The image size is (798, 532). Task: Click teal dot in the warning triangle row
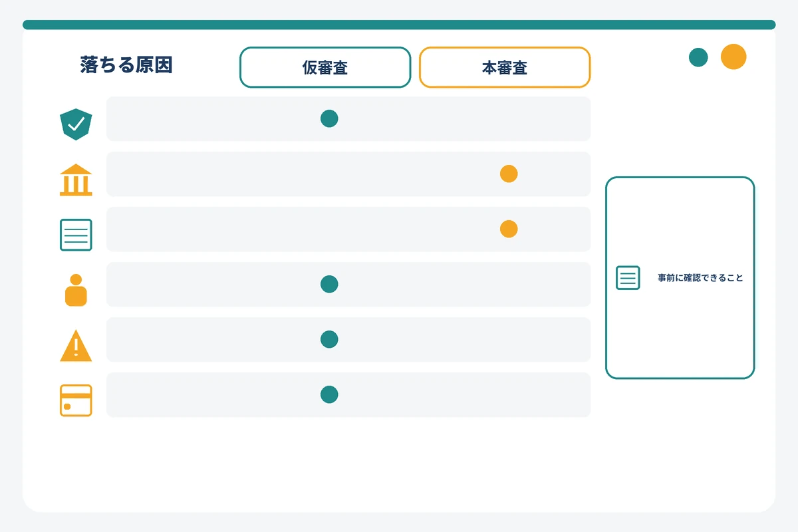329,339
